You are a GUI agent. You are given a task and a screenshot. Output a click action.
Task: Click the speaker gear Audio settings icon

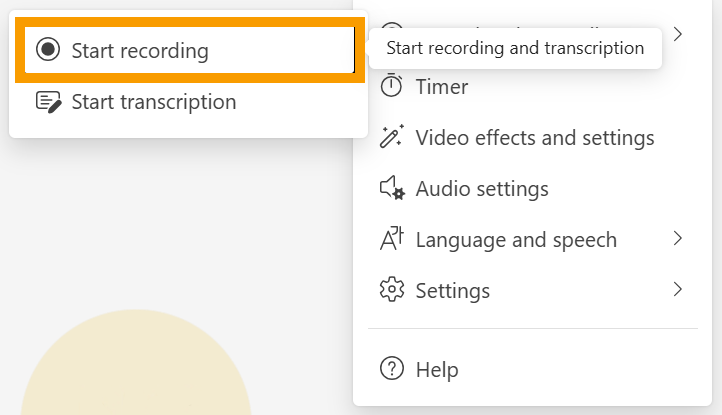392,189
